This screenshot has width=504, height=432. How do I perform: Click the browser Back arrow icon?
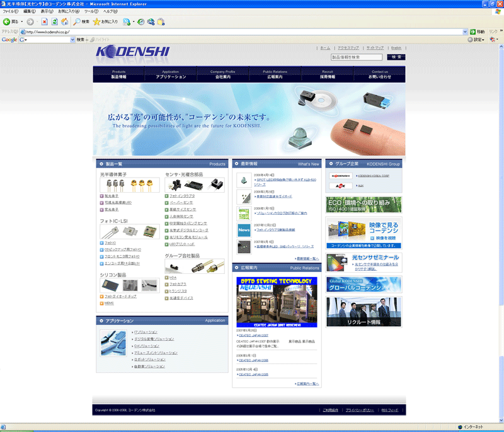[6, 21]
